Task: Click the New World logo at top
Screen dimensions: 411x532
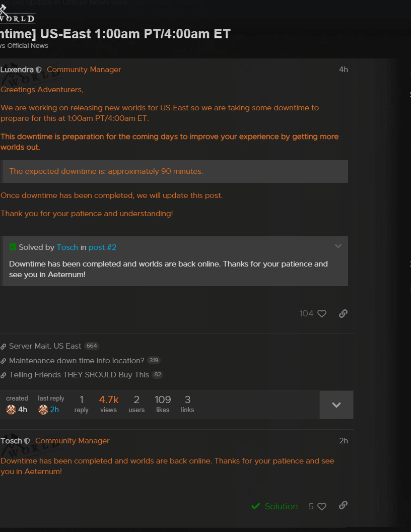Action: (17, 14)
